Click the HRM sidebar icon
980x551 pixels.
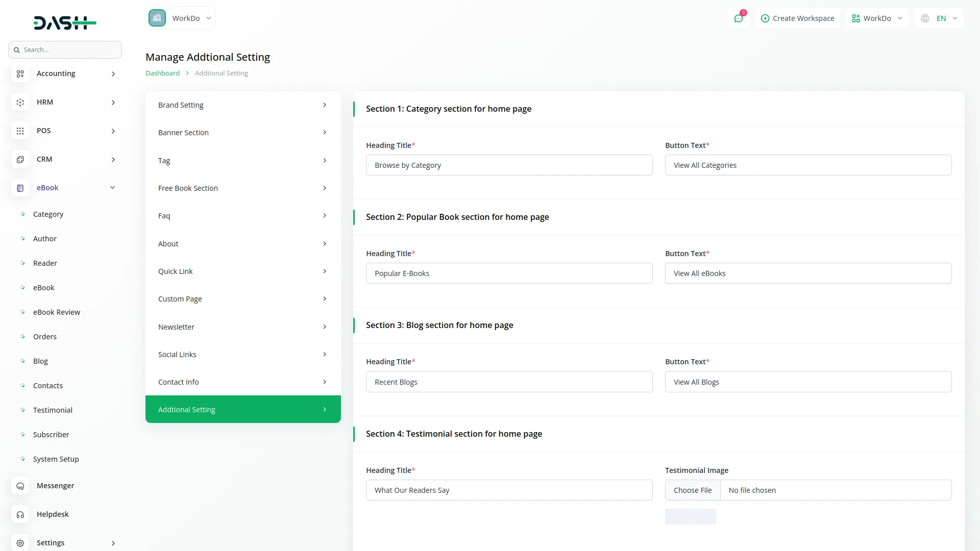point(20,103)
